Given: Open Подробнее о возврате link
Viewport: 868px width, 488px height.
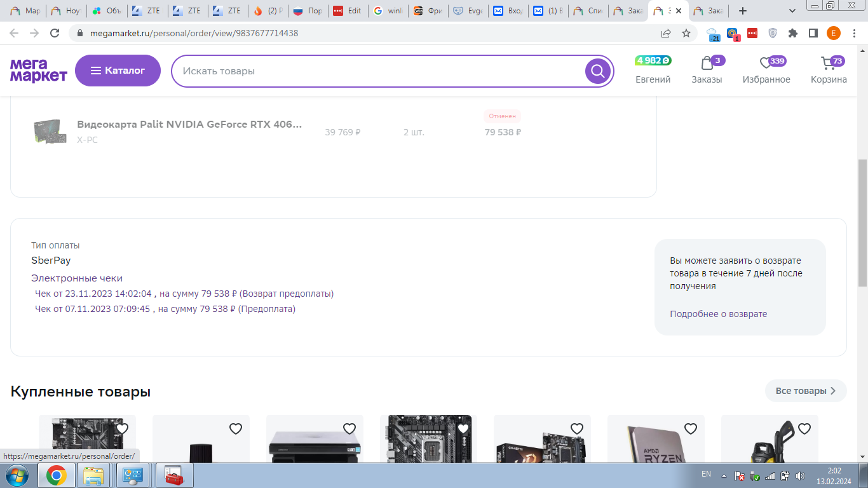Looking at the screenshot, I should [719, 314].
